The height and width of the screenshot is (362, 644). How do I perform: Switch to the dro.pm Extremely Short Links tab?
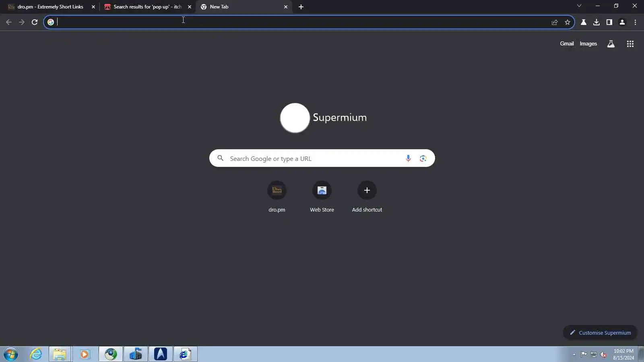[50, 7]
